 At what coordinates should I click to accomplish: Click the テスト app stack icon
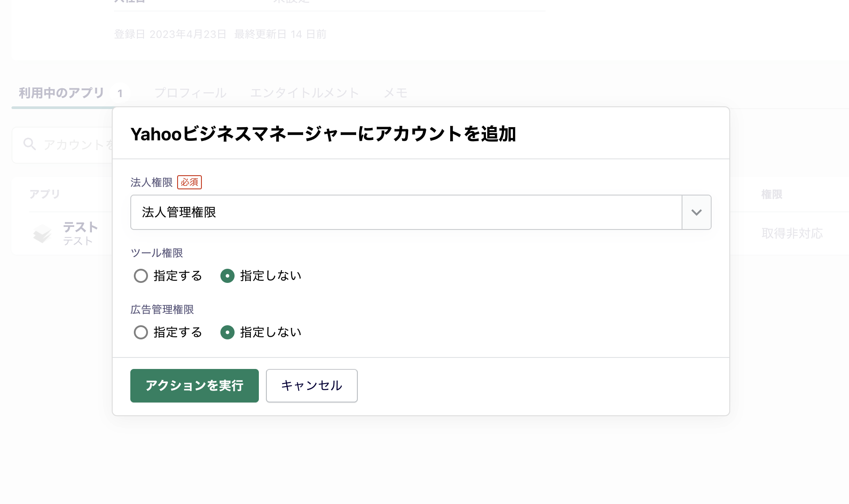coord(42,233)
